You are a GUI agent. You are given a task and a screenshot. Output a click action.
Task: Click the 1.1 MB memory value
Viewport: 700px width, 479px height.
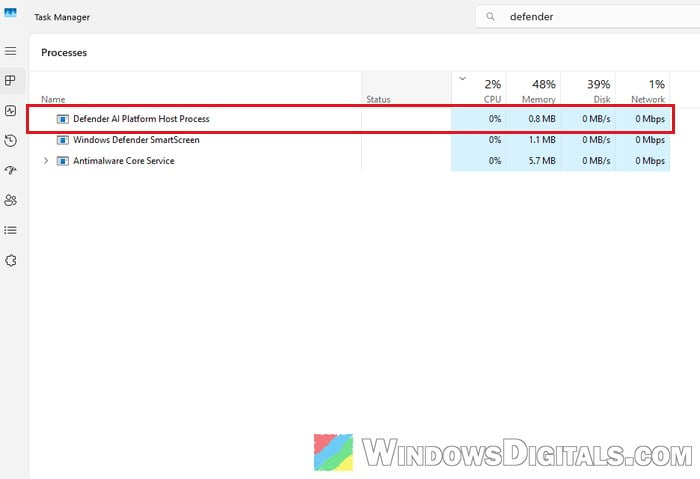point(542,140)
